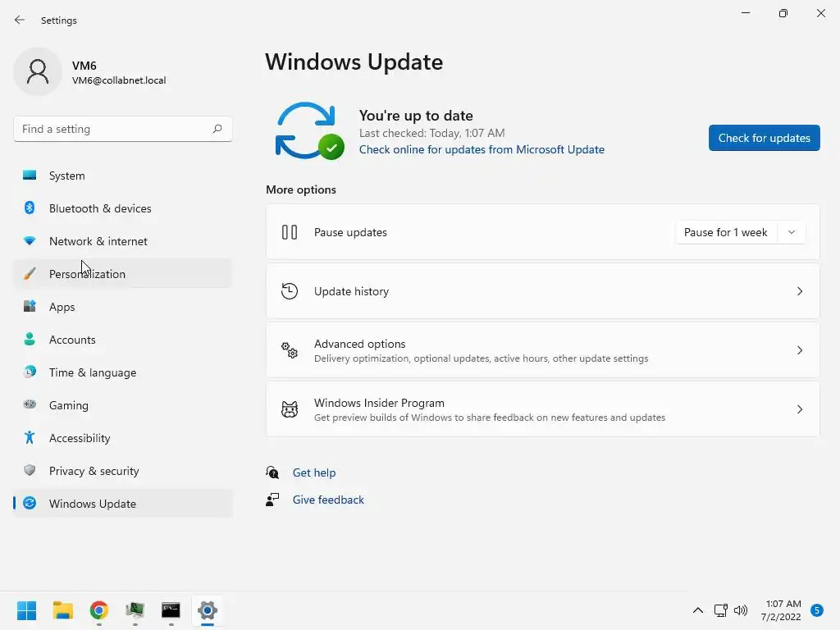
Task: Open the Pause for 1 week dropdown
Action: [x=792, y=232]
